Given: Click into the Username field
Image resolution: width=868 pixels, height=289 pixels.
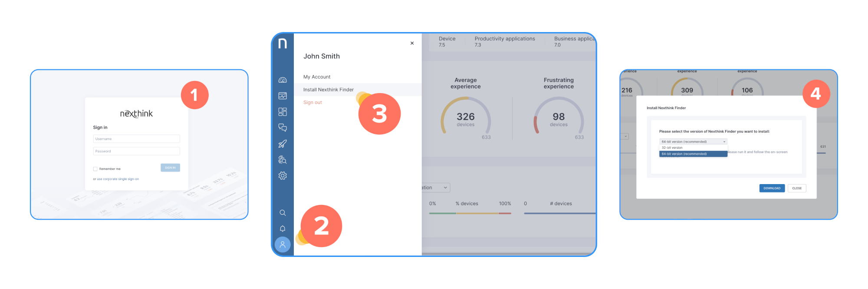Looking at the screenshot, I should pos(136,139).
